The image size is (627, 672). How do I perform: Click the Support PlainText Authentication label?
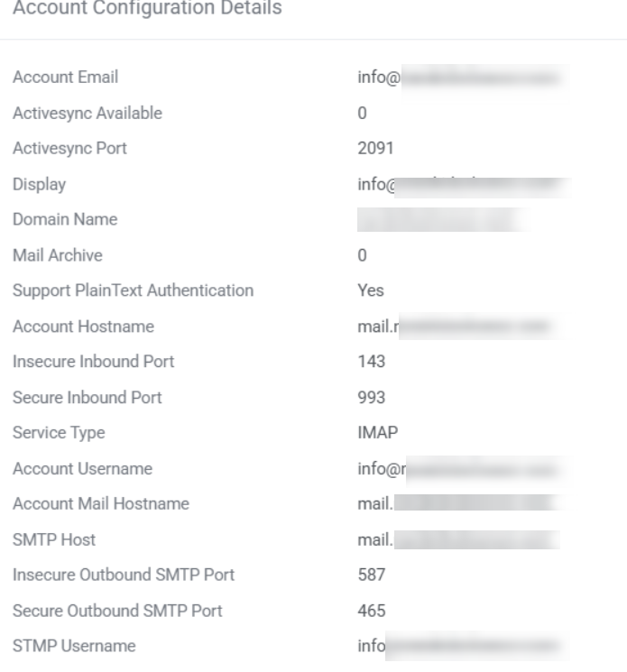point(133,290)
